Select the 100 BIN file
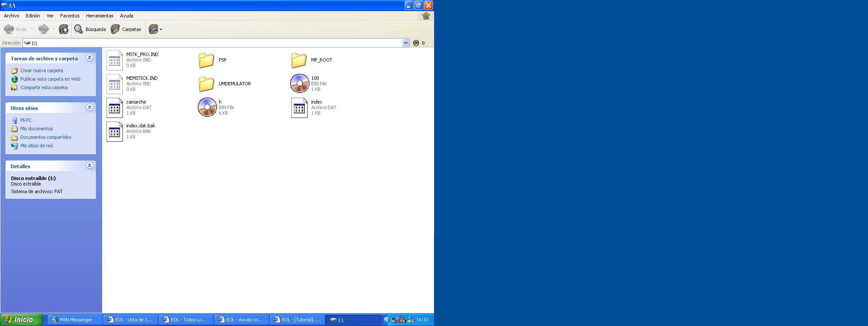The image size is (868, 326). pyautogui.click(x=309, y=84)
